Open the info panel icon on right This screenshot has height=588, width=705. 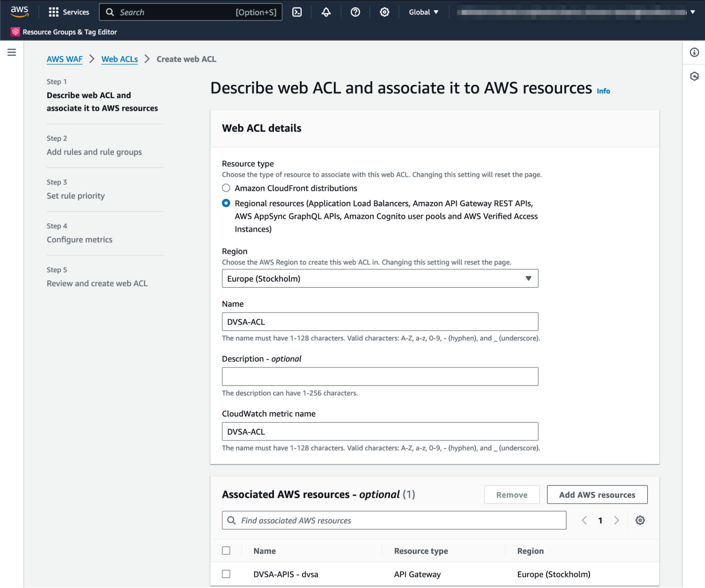pos(694,52)
